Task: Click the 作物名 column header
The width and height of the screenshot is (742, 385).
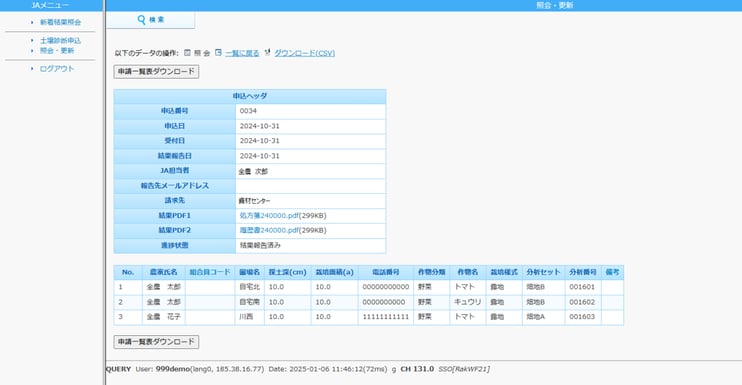Action: pos(468,272)
